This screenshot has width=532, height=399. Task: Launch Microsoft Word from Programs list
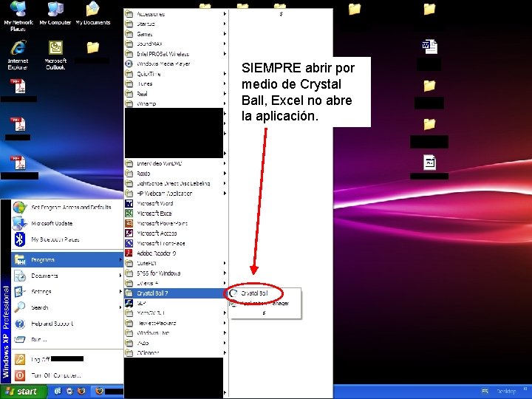pyautogui.click(x=176, y=203)
